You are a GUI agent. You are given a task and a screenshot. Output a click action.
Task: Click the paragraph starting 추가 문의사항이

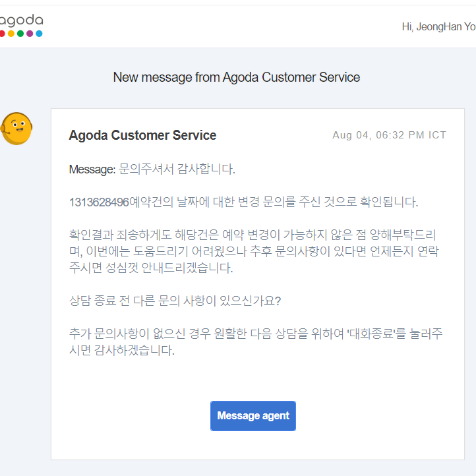point(256,342)
